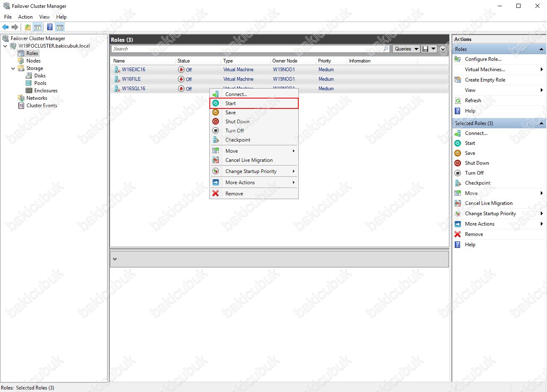Open the Help menu in menu bar
Image resolution: width=547 pixels, height=392 pixels.
coord(61,17)
